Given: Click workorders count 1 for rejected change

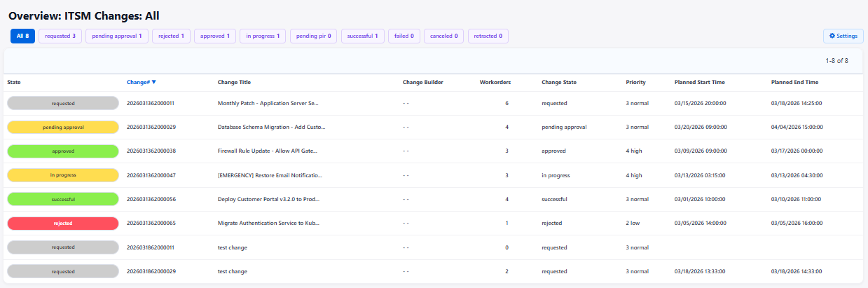Looking at the screenshot, I should tap(507, 223).
